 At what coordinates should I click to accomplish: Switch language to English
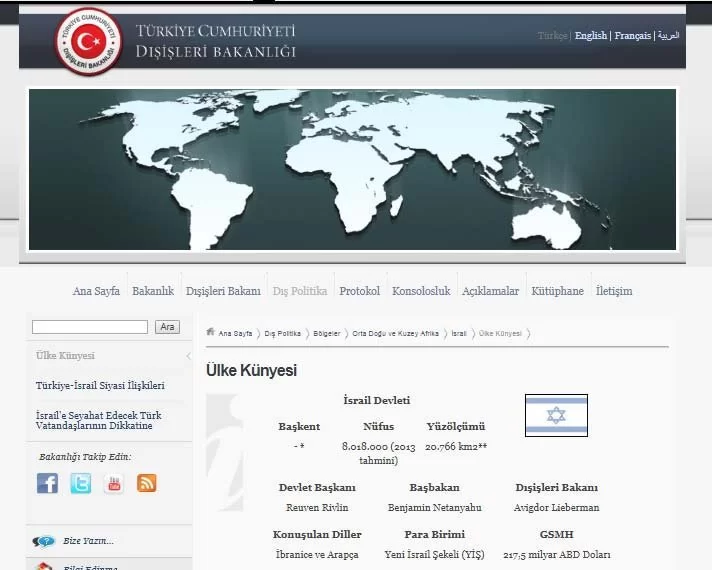pyautogui.click(x=590, y=35)
